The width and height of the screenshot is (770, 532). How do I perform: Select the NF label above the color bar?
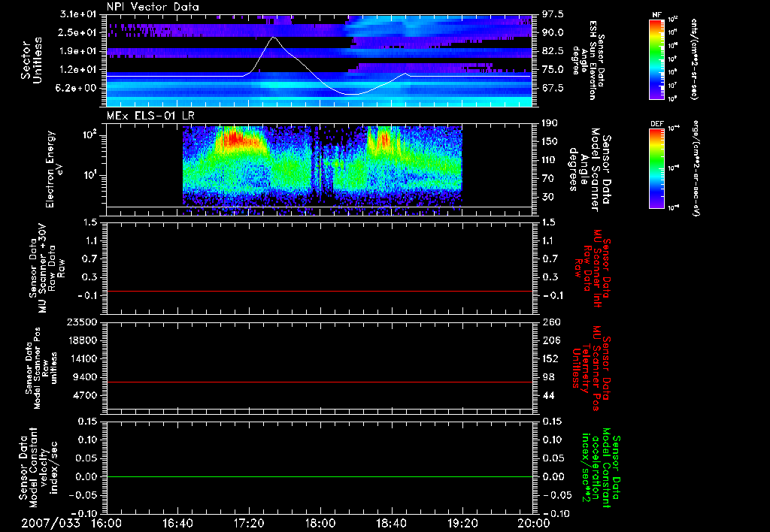(x=656, y=15)
